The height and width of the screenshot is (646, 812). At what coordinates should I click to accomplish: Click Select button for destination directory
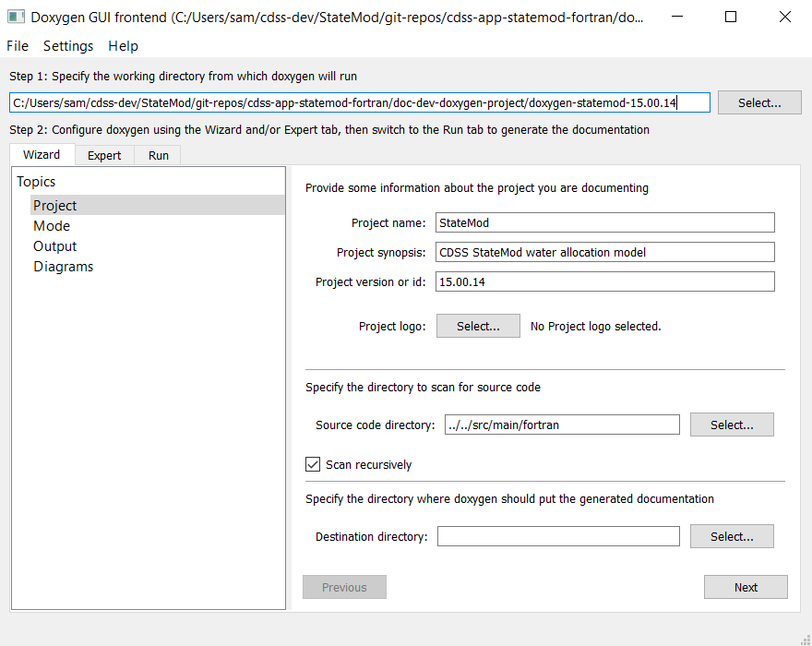pyautogui.click(x=732, y=536)
